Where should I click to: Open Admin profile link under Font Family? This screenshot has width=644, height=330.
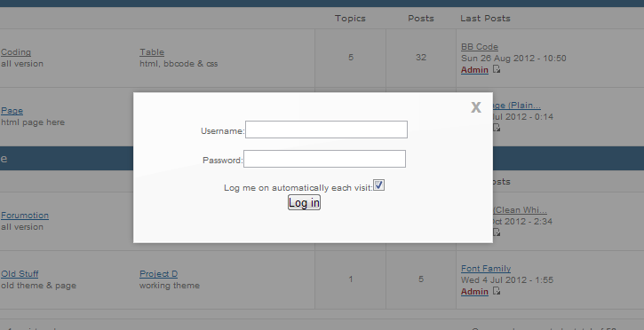coord(474,292)
